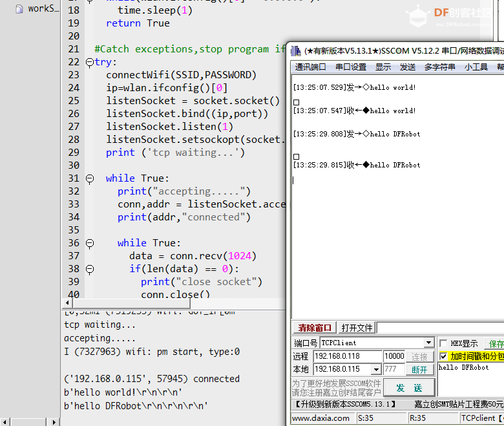This screenshot has width=504, height=426.
Task: Open the 显示 menu in SSCOM
Action: point(383,67)
